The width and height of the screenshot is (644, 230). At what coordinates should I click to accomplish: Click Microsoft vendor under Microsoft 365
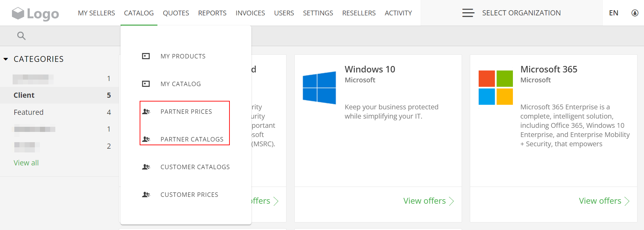tap(535, 80)
